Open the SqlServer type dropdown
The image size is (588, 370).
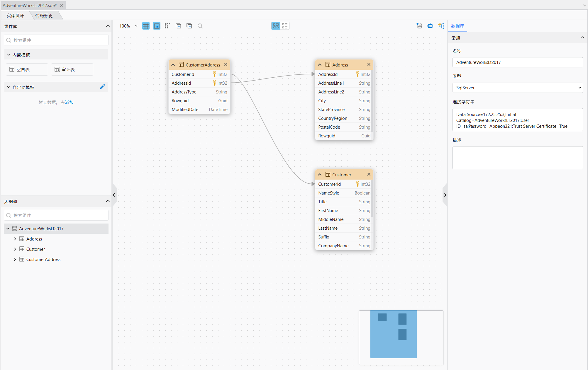pyautogui.click(x=517, y=88)
